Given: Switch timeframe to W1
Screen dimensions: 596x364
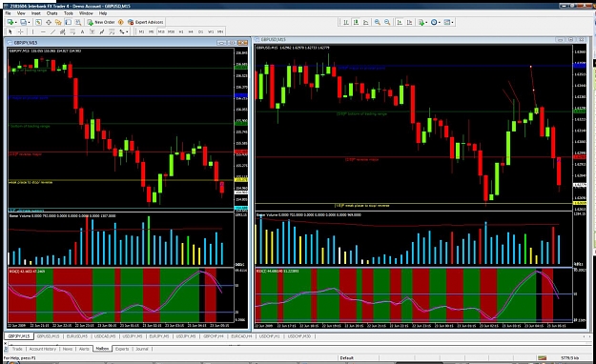Looking at the screenshot, I should point(211,31).
